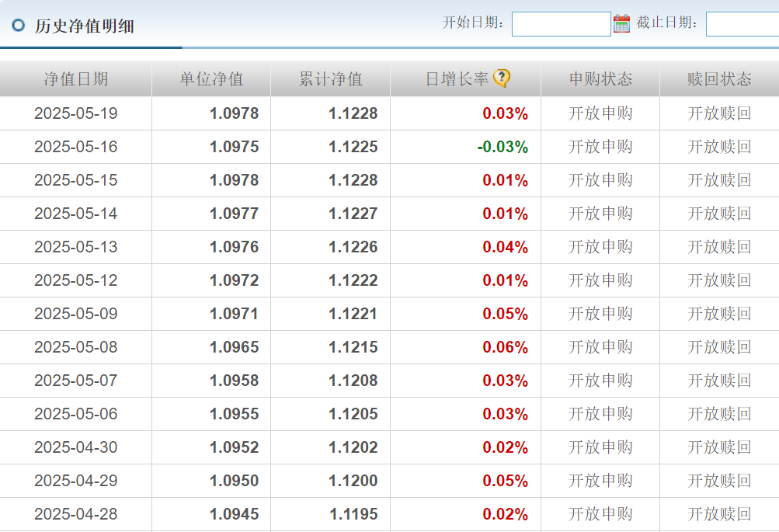779x532 pixels.
Task: Click cumulative net value 1.1202
Action: point(353,447)
